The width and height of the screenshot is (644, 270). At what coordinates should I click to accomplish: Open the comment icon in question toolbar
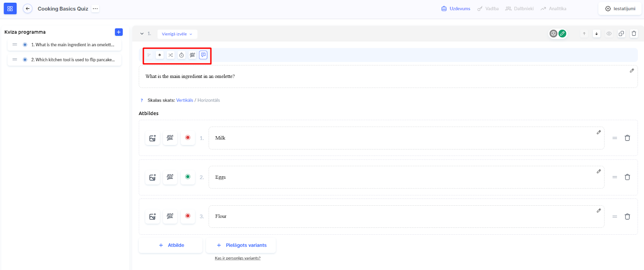pyautogui.click(x=203, y=55)
